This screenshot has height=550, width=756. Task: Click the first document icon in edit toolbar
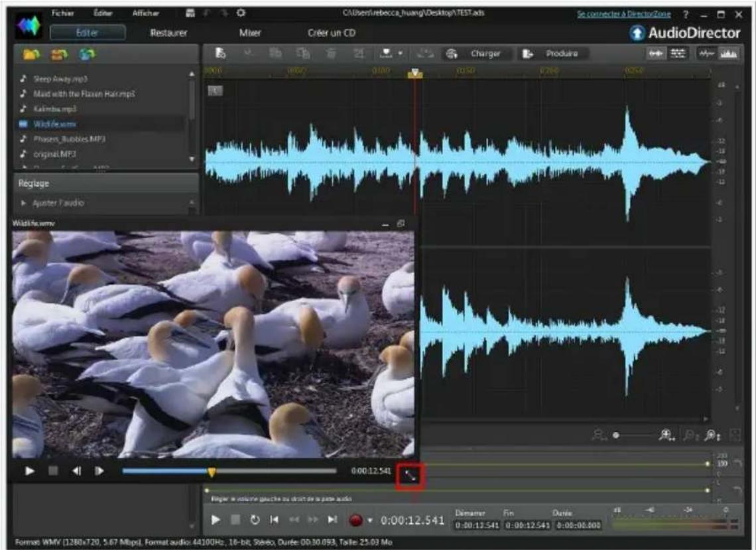[x=220, y=53]
